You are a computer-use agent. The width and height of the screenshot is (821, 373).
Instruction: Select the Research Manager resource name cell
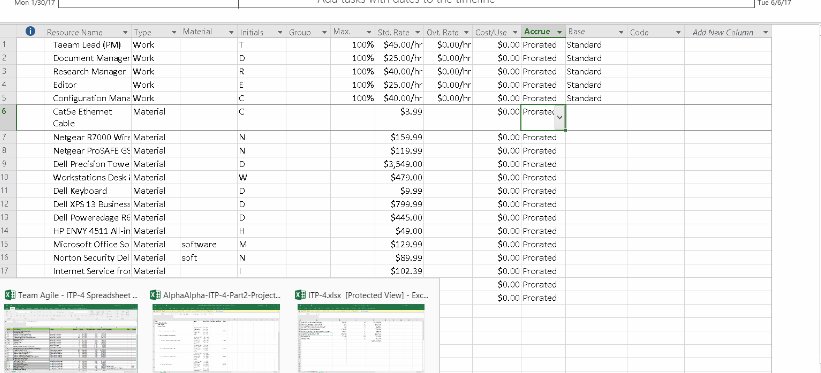click(x=87, y=71)
